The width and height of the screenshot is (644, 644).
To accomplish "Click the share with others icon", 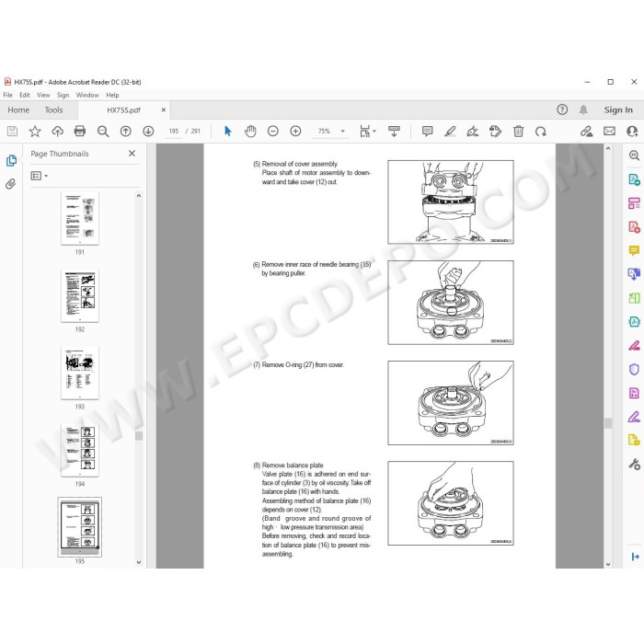I will click(632, 131).
